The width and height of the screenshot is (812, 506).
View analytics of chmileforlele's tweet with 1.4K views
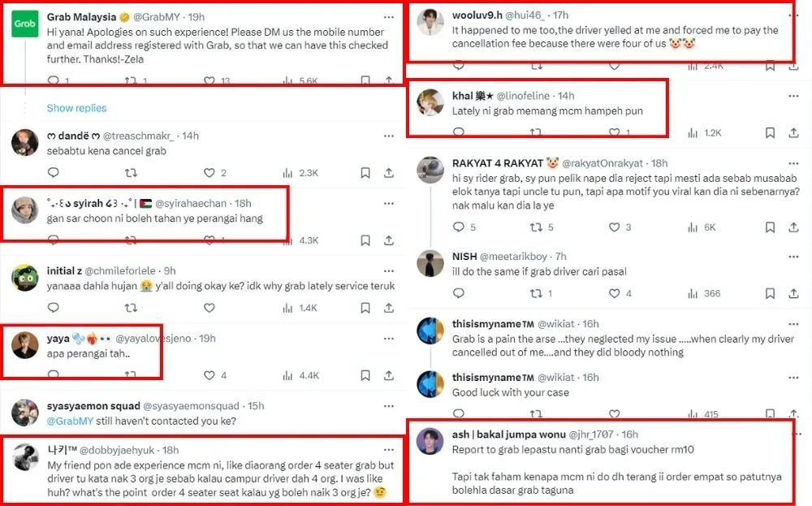(x=287, y=308)
